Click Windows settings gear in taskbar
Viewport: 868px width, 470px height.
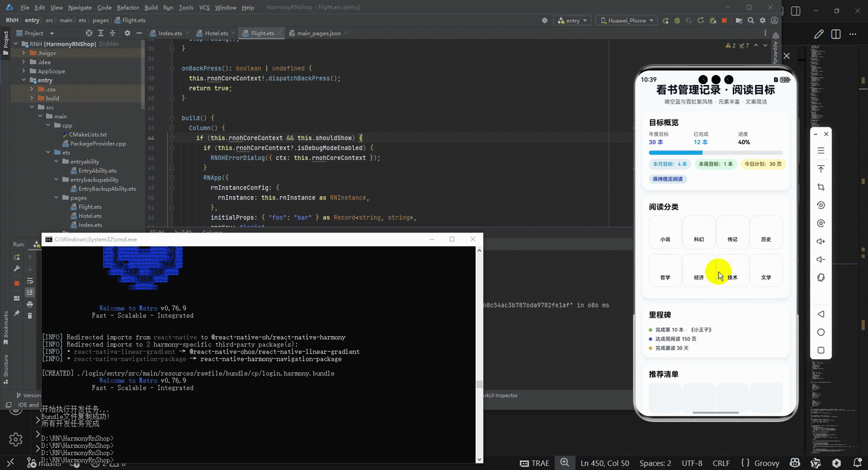coord(16,440)
